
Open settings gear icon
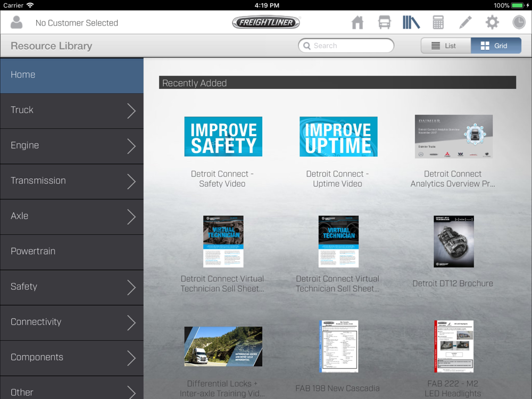[492, 22]
